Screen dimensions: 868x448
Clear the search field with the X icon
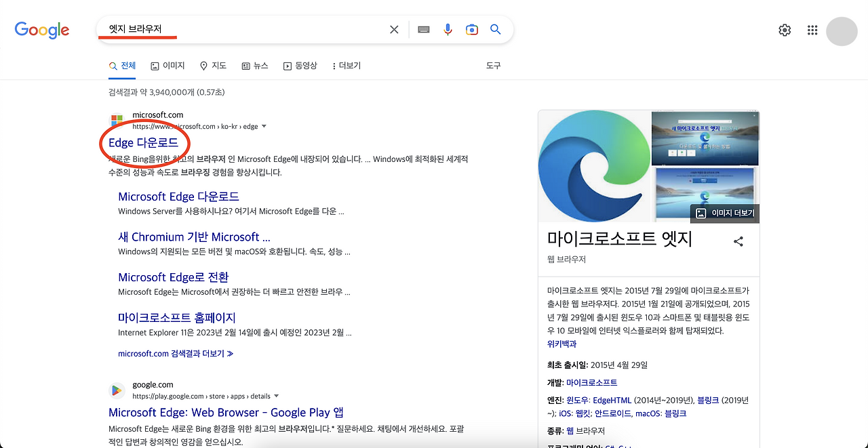tap(394, 29)
